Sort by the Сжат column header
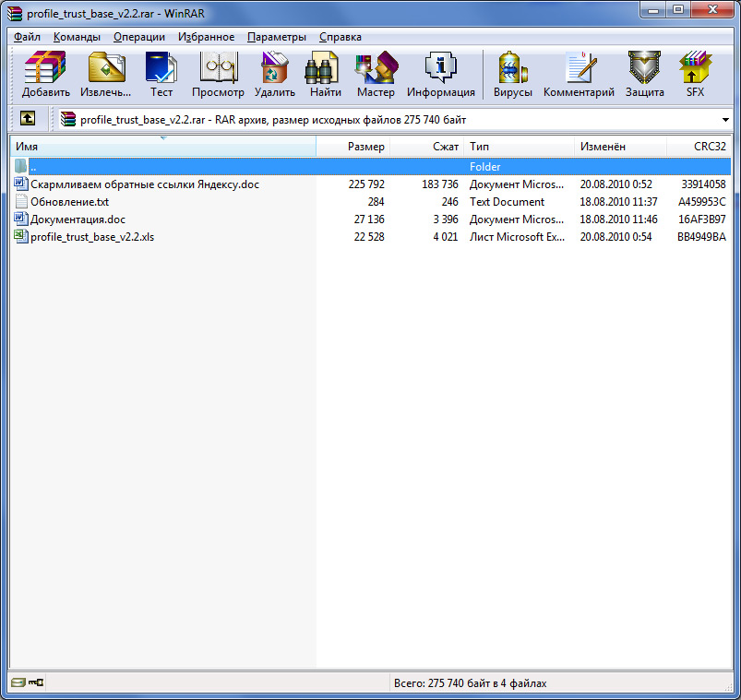 pyautogui.click(x=426, y=147)
